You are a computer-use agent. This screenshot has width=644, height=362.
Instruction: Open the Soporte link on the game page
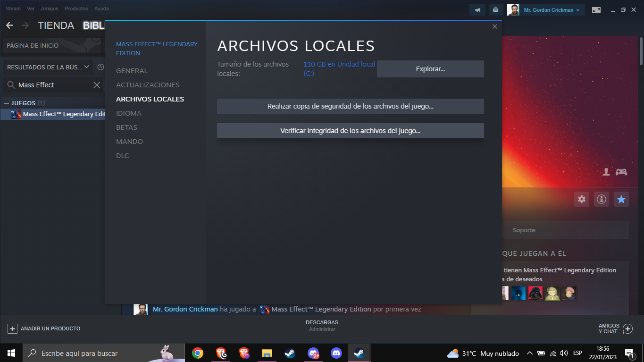(x=524, y=230)
